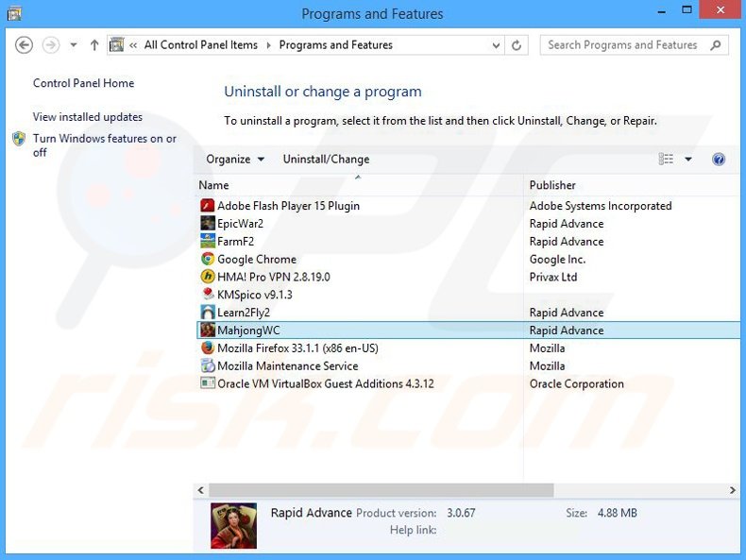Screen dimensions: 746x560
Task: Click Adobe Systems Incorporated publisher cell
Action: click(x=601, y=206)
